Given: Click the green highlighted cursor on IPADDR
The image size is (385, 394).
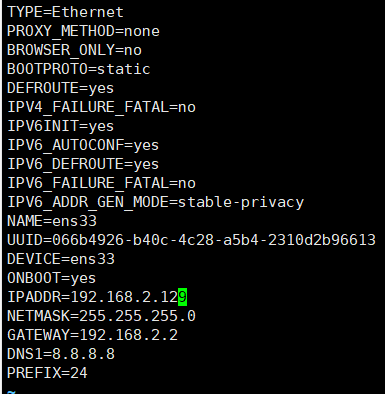Looking at the screenshot, I should pos(183,297).
